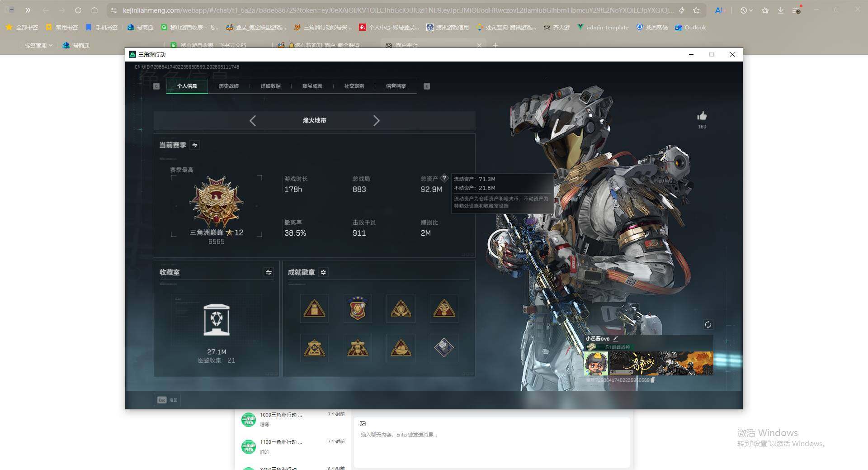This screenshot has height=470, width=868.
Task: Click the question mark icon beside 总资产
Action: (444, 178)
